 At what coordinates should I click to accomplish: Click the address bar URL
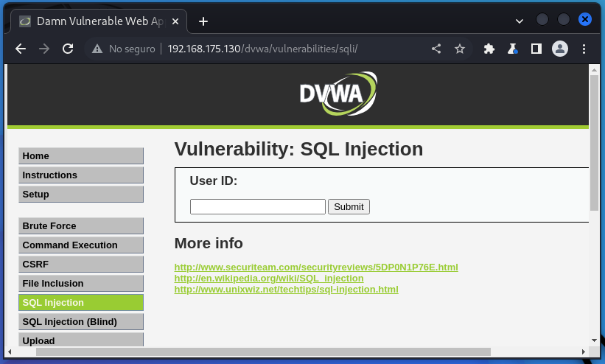click(x=263, y=49)
